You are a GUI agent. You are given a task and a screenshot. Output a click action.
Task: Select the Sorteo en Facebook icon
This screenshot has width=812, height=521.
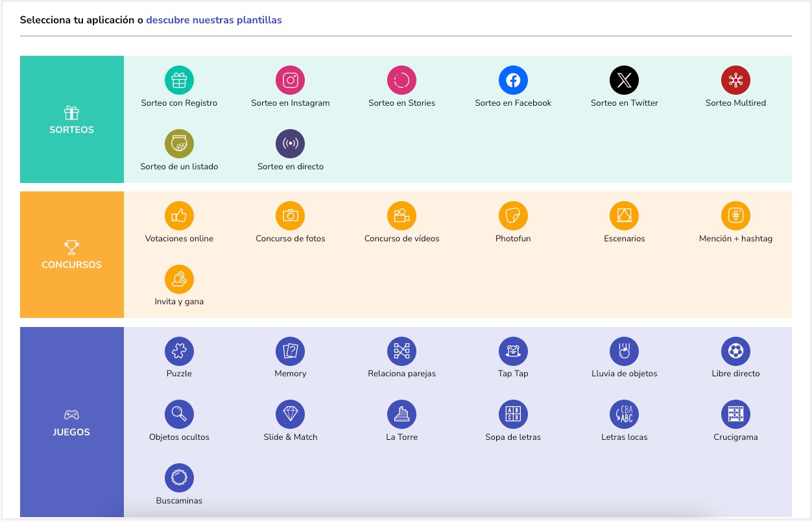[x=512, y=80]
